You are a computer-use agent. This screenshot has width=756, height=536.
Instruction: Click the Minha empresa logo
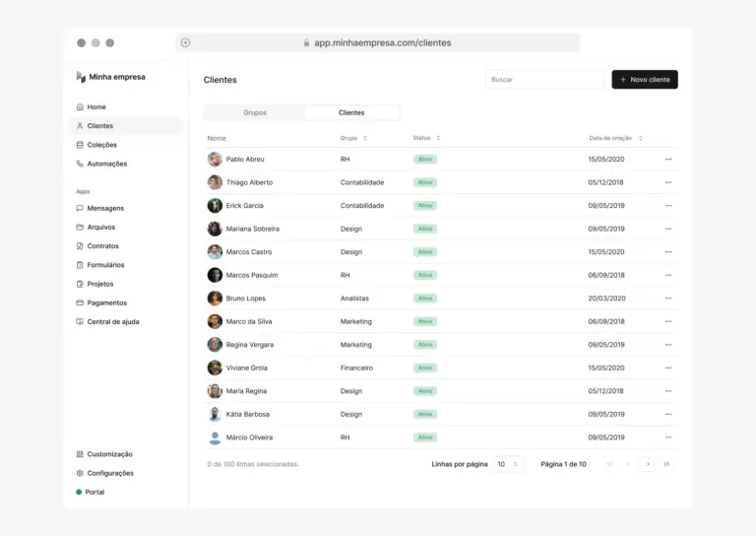(x=81, y=77)
